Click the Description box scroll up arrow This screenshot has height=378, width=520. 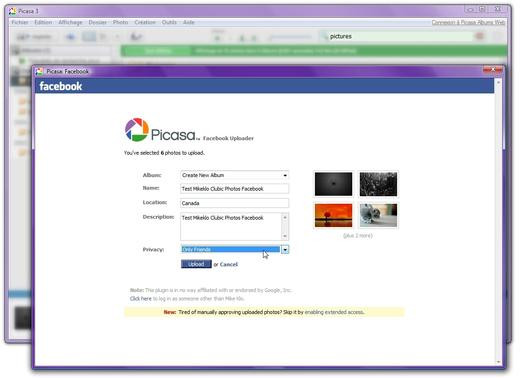pos(285,217)
